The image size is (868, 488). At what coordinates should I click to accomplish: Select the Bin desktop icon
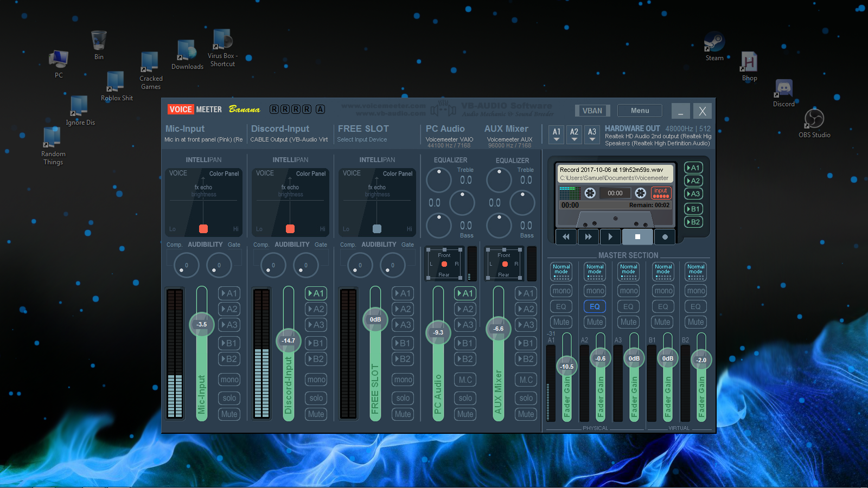click(99, 46)
